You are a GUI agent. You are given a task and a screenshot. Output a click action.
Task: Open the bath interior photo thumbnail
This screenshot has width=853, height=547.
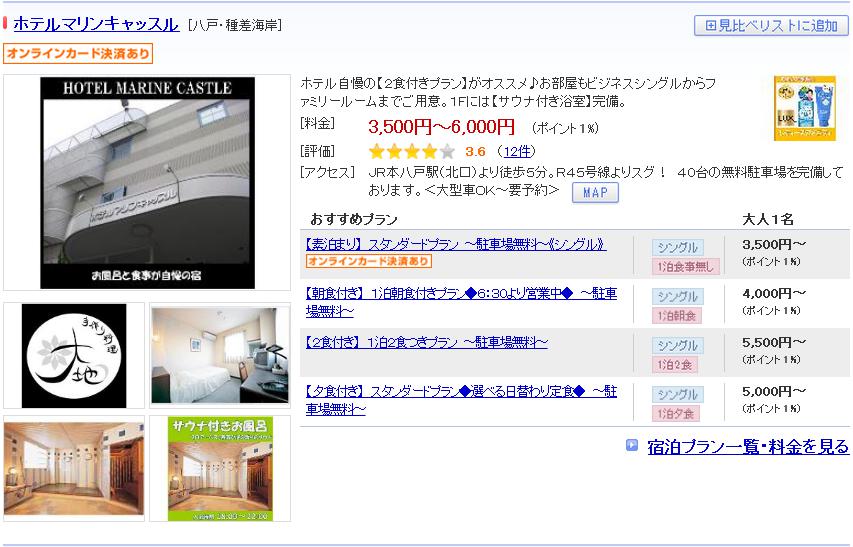click(74, 468)
